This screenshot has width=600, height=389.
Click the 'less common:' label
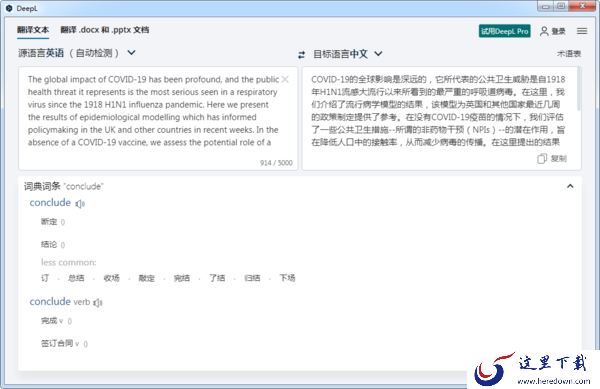68,262
